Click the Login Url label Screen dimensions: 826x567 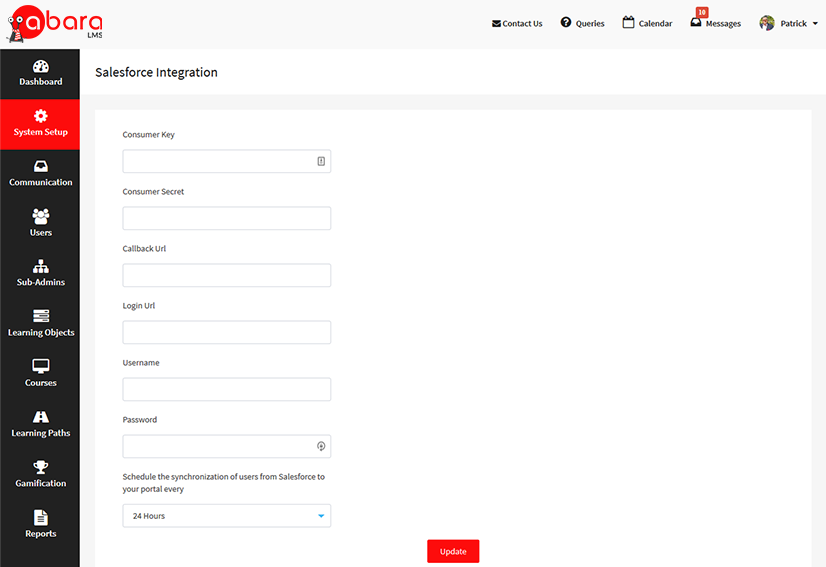139,306
